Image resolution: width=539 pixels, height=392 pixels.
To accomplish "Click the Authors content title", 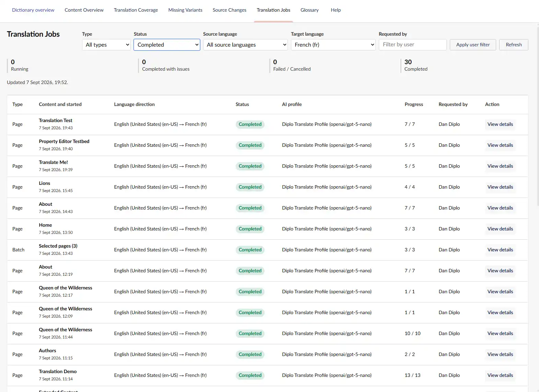I will point(47,351).
